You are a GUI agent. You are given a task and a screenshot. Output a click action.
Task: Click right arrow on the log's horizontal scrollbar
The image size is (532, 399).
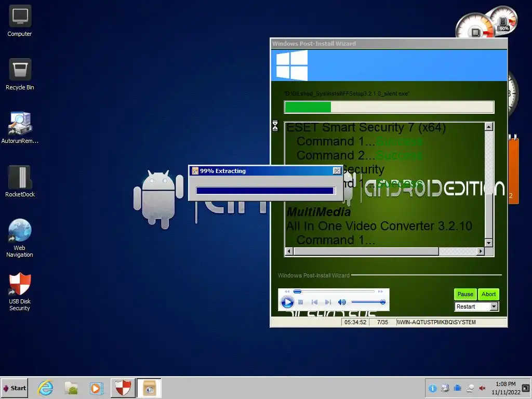coord(481,251)
